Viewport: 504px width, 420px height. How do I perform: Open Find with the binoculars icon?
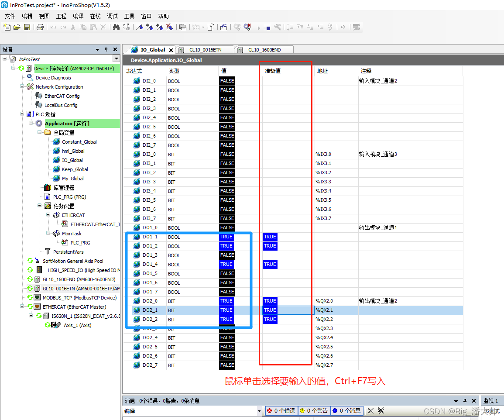coord(117,27)
